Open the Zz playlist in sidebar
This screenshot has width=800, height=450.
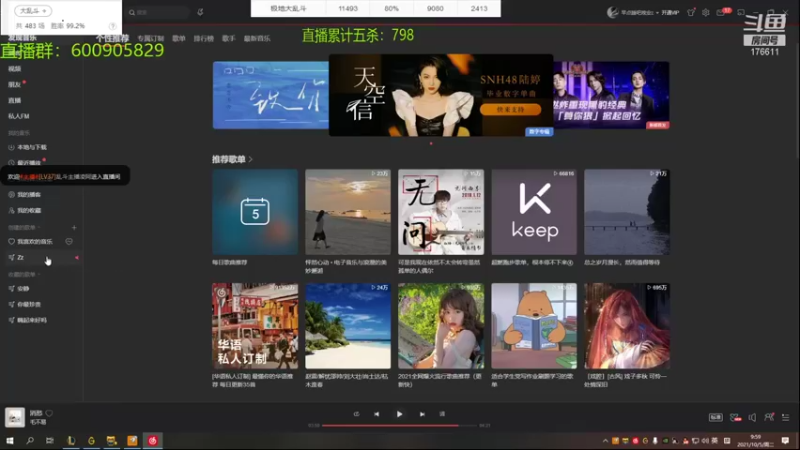pos(42,258)
